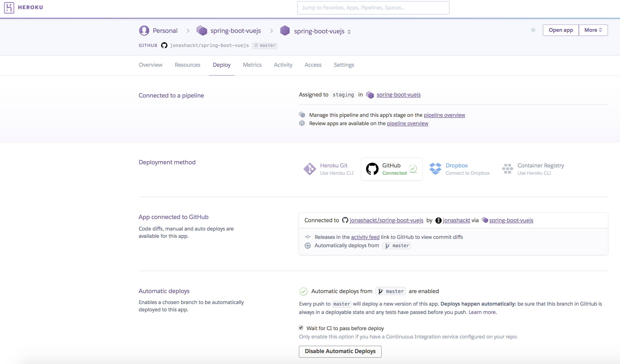This screenshot has width=620, height=364.
Task: Select the Activity tab in navigation
Action: point(283,65)
